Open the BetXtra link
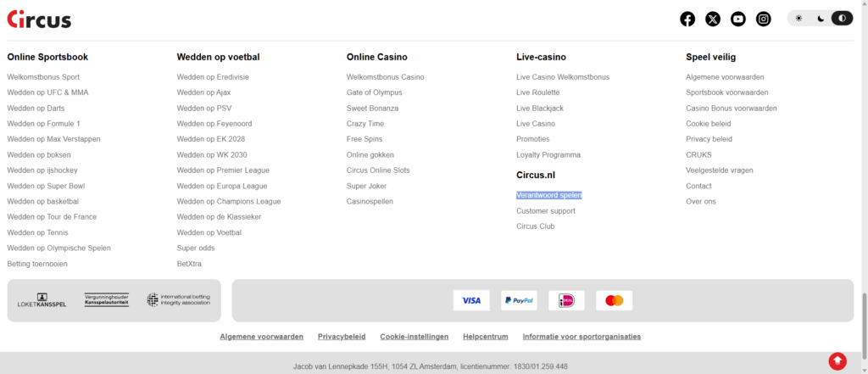The height and width of the screenshot is (374, 868). tap(189, 264)
